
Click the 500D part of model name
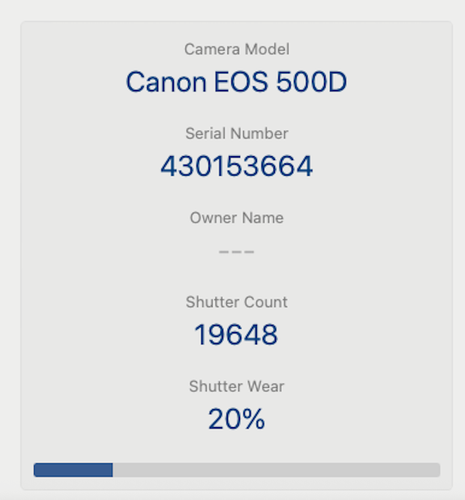(312, 82)
